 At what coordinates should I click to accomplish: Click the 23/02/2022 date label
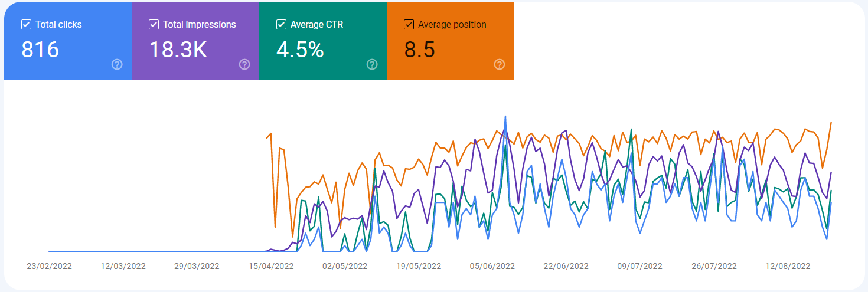pos(50,267)
